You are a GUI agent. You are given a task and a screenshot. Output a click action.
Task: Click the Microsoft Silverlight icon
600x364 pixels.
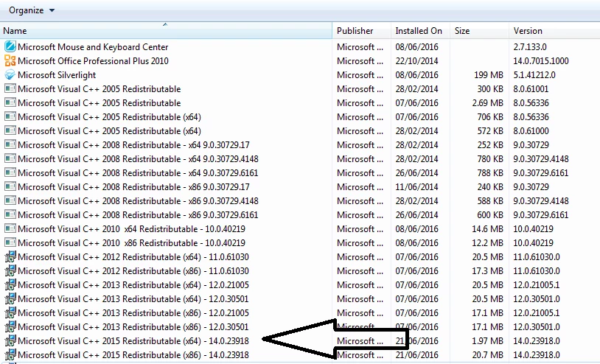coord(10,75)
